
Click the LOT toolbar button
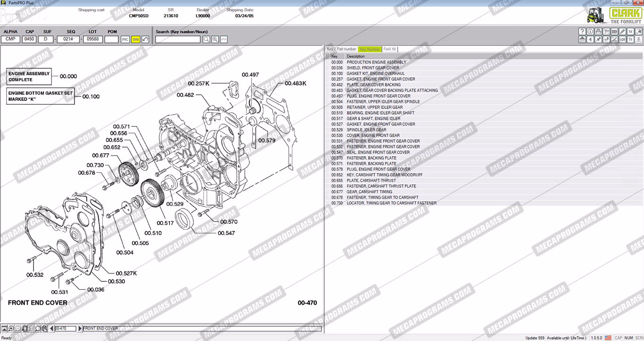point(622,40)
